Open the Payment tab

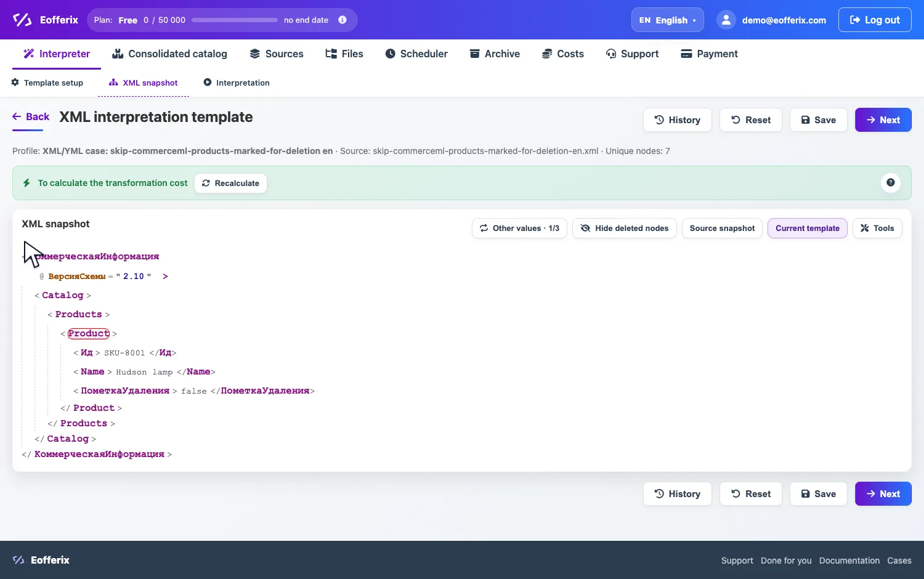(x=709, y=54)
